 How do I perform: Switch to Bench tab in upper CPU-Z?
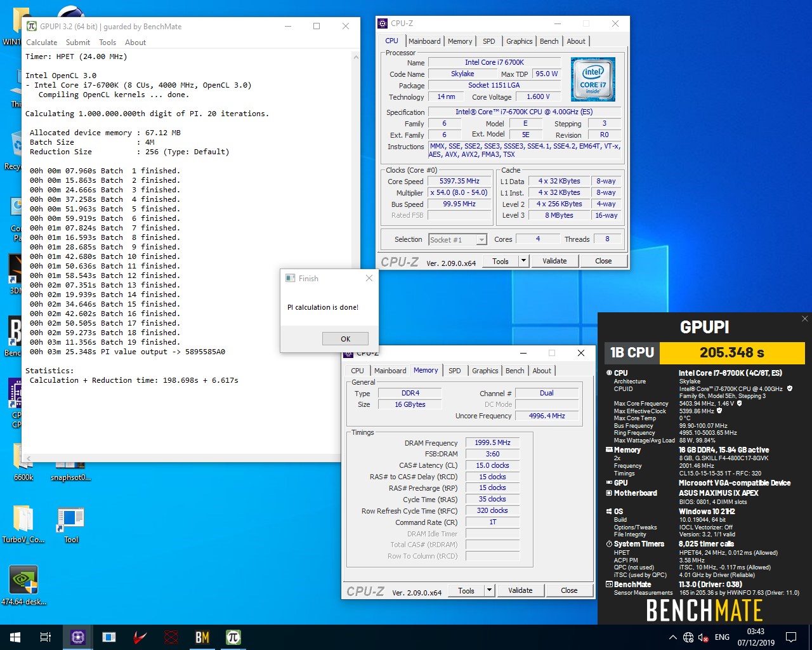click(549, 41)
